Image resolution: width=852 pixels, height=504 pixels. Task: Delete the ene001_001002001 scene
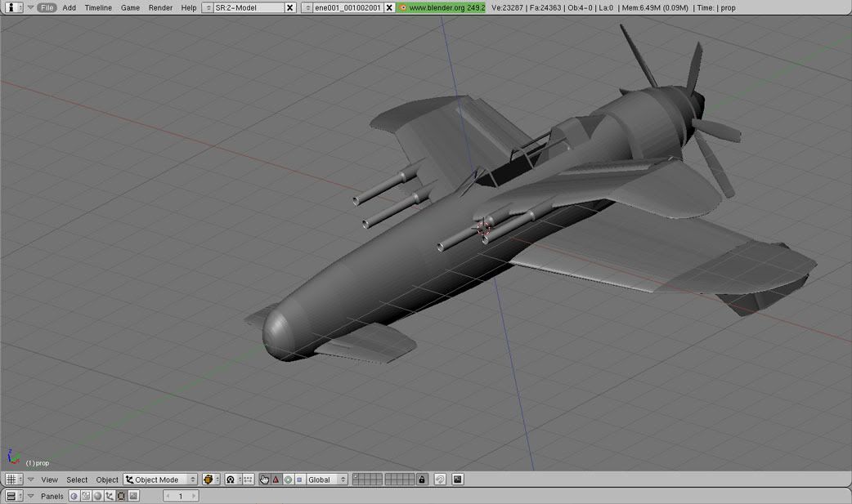tap(389, 7)
